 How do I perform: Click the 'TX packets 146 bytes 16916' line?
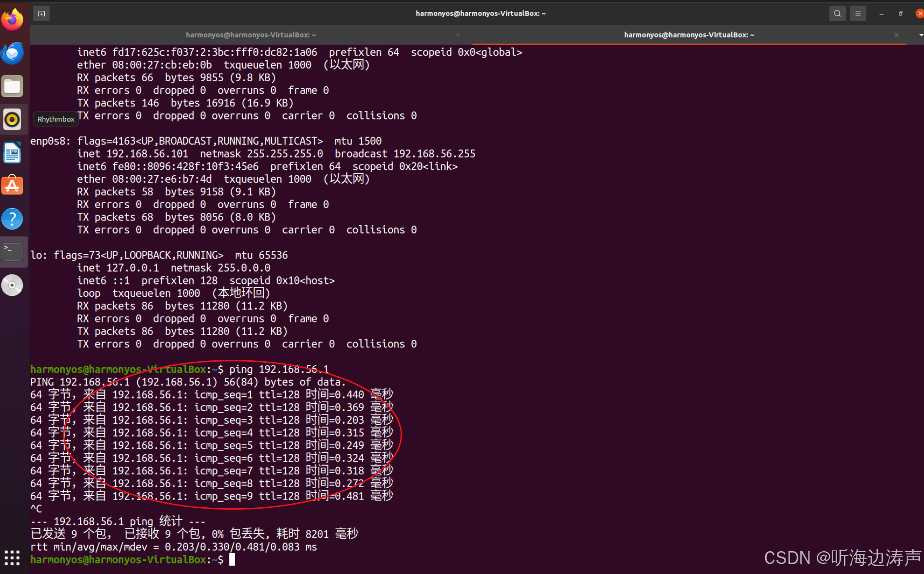tap(185, 103)
